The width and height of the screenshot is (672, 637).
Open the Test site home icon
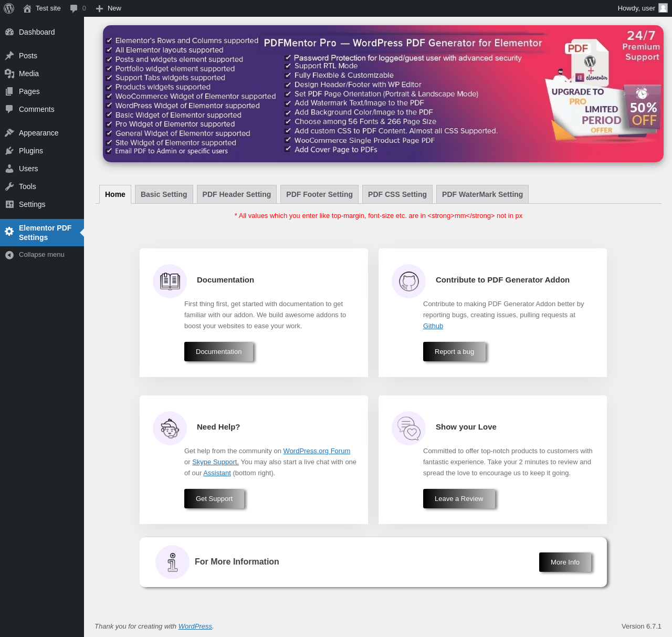tap(27, 8)
